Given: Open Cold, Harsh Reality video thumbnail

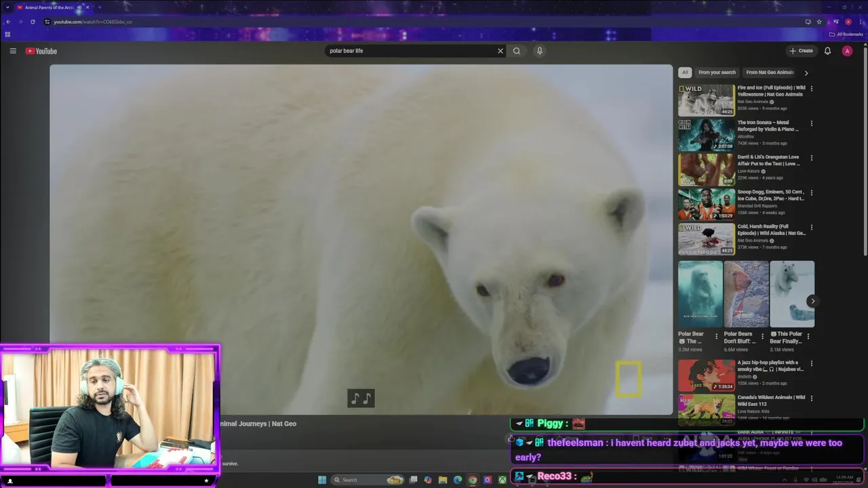Looking at the screenshot, I should click(706, 239).
